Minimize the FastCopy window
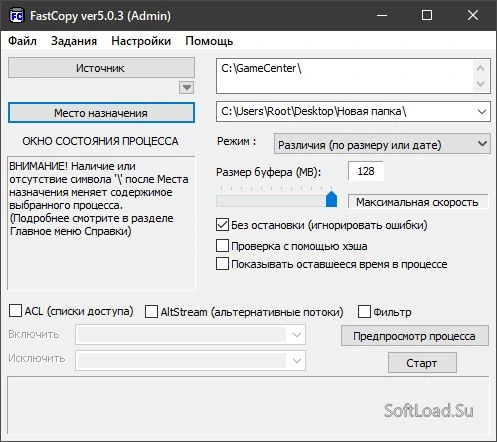The height and width of the screenshot is (442, 497). click(382, 15)
